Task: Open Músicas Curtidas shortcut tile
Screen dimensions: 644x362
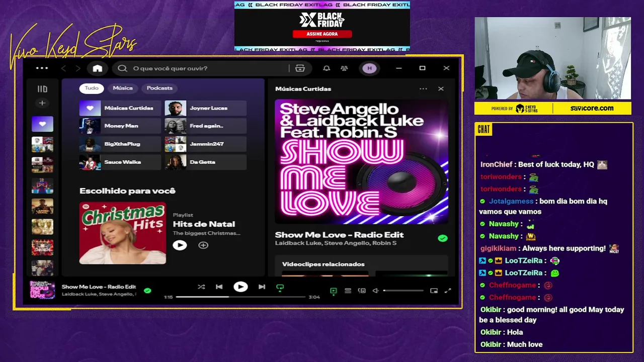Action: tap(120, 108)
